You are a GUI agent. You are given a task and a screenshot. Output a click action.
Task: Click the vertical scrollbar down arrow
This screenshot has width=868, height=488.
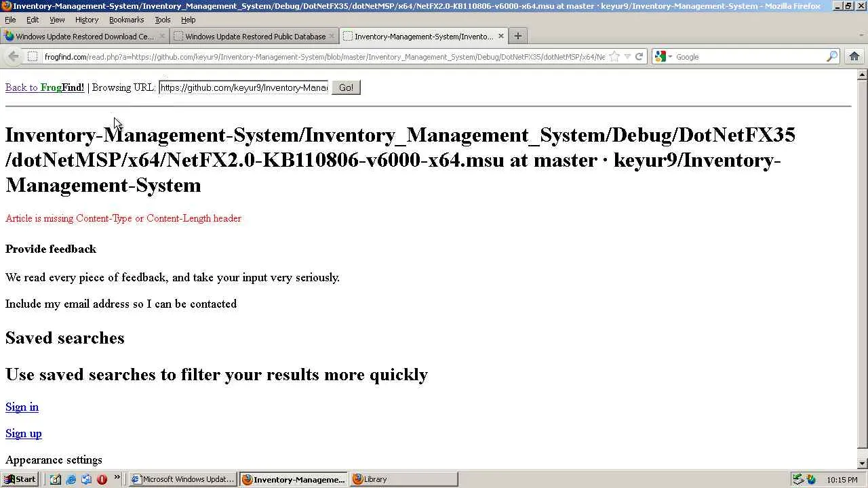click(x=863, y=464)
